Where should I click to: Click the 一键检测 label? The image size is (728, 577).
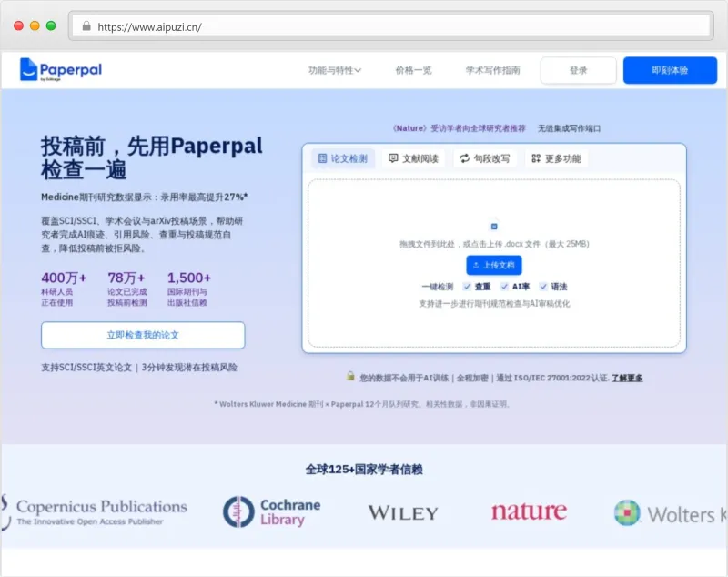pos(438,287)
